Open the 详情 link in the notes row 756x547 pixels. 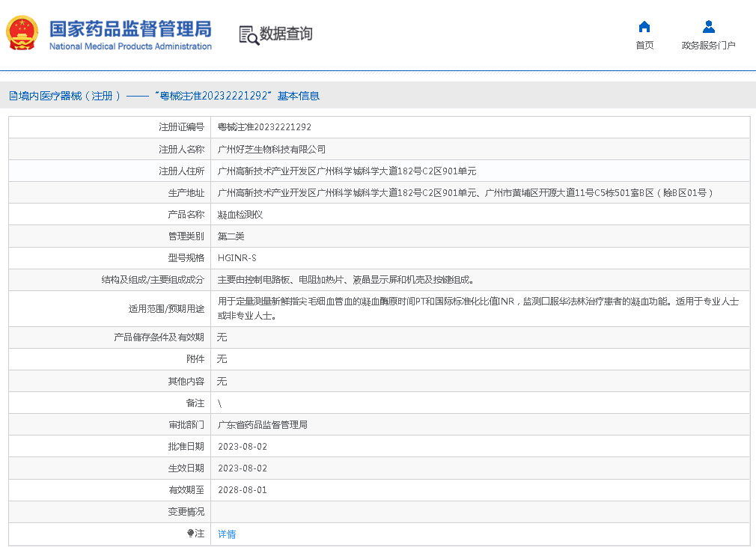point(226,534)
